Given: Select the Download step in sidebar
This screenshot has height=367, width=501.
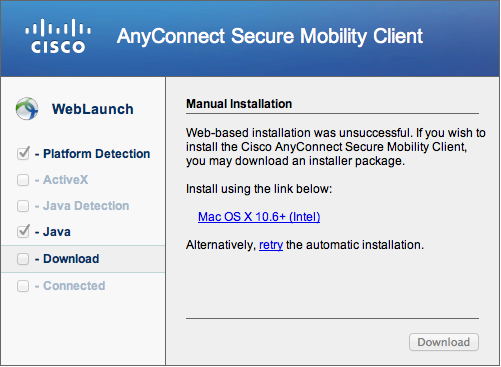Looking at the screenshot, I should [x=83, y=259].
